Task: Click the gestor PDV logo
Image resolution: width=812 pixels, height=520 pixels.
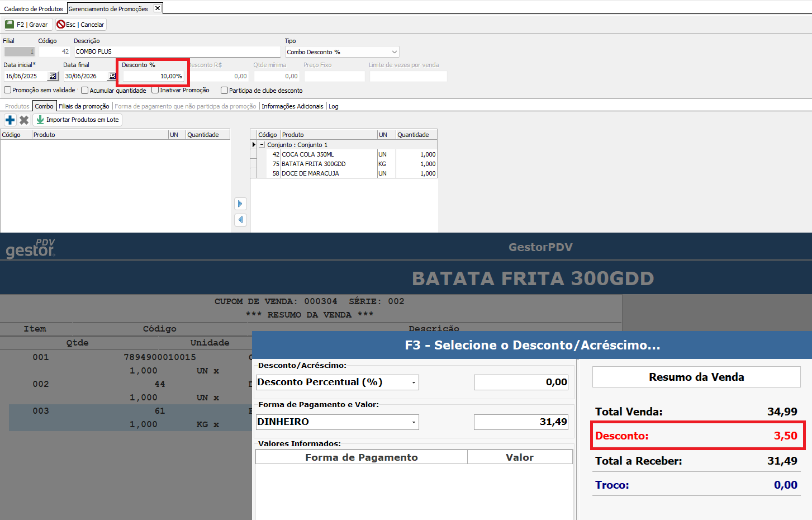Action: [31, 248]
